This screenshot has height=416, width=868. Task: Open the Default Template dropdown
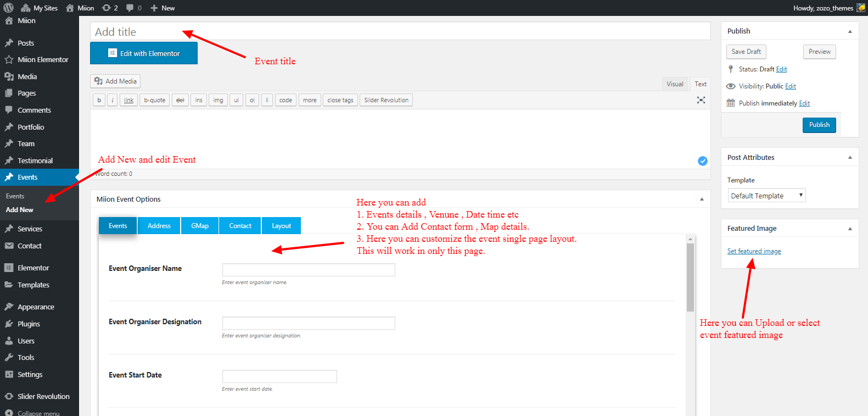(x=766, y=196)
